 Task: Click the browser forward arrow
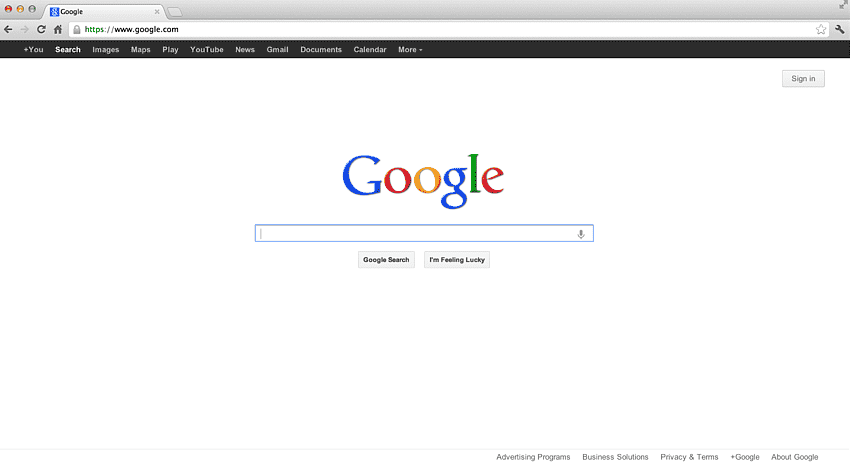point(24,29)
